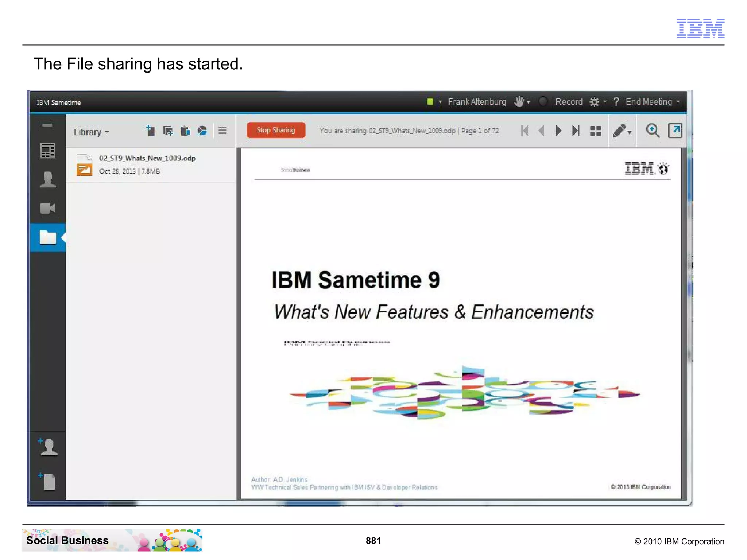Viewport: 747px width, 560px height.
Task: Click the Frank Altenburg user name
Action: (x=477, y=102)
